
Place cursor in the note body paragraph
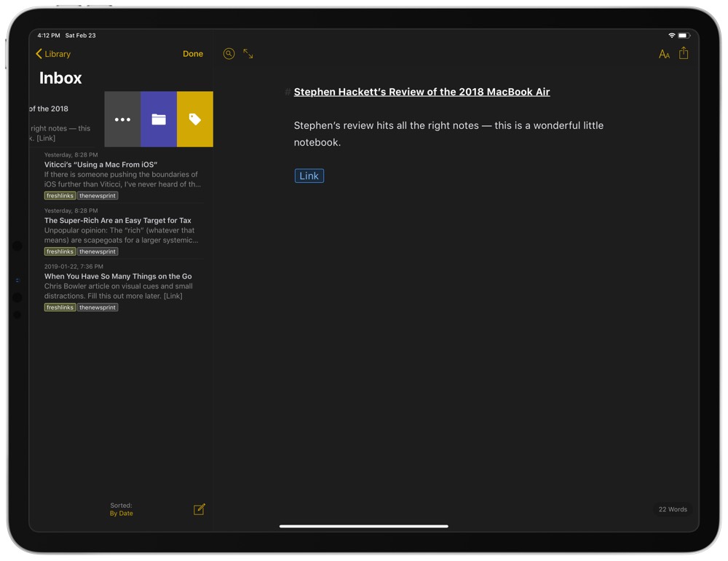[x=448, y=134]
